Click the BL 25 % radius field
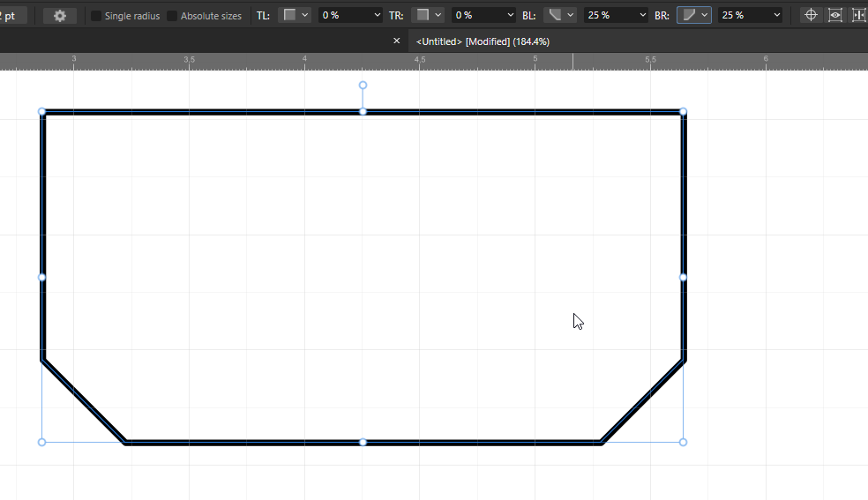The width and height of the screenshot is (868, 500). [x=609, y=16]
